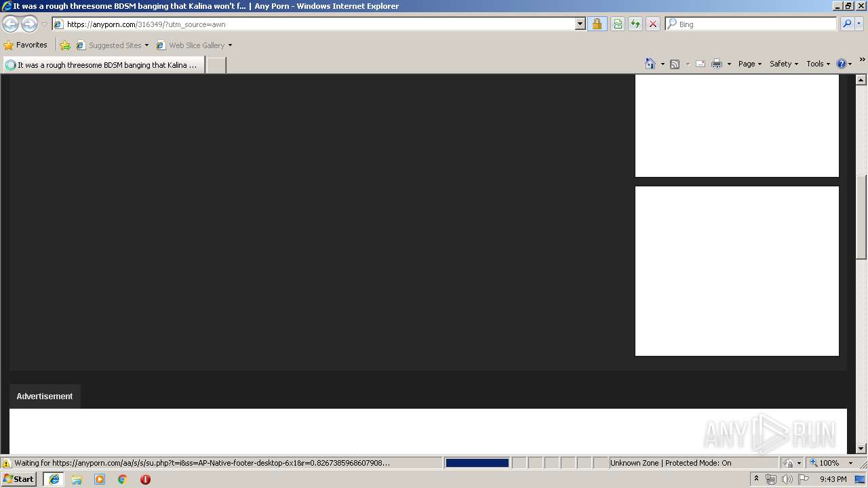This screenshot has width=868, height=488.
Task: Expand the Print options dropdown arrow
Action: click(729, 64)
